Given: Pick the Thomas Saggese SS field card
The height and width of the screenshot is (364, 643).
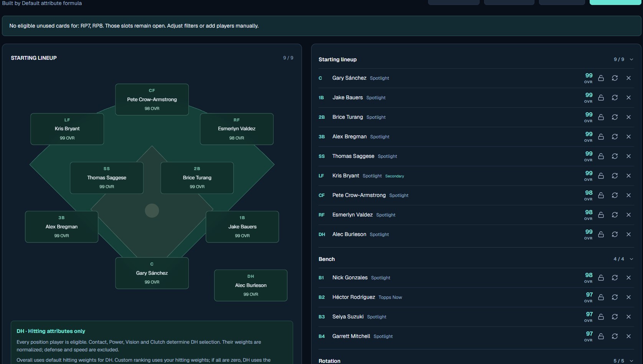Looking at the screenshot, I should tap(107, 178).
